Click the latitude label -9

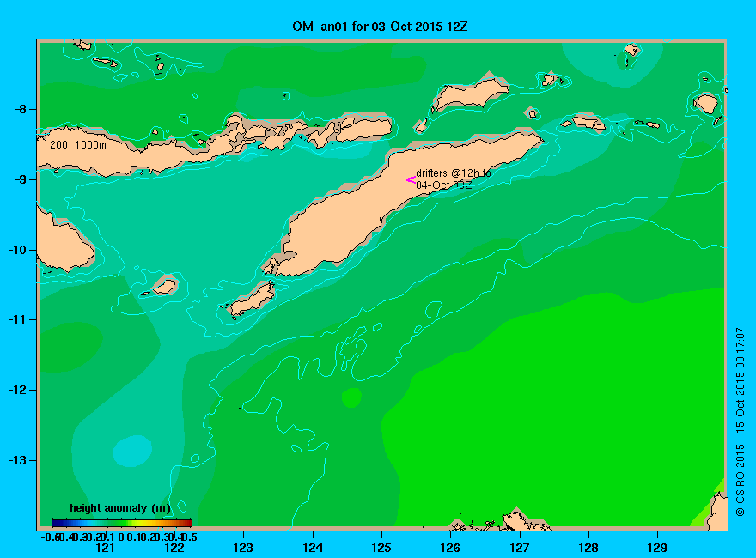pyautogui.click(x=20, y=179)
